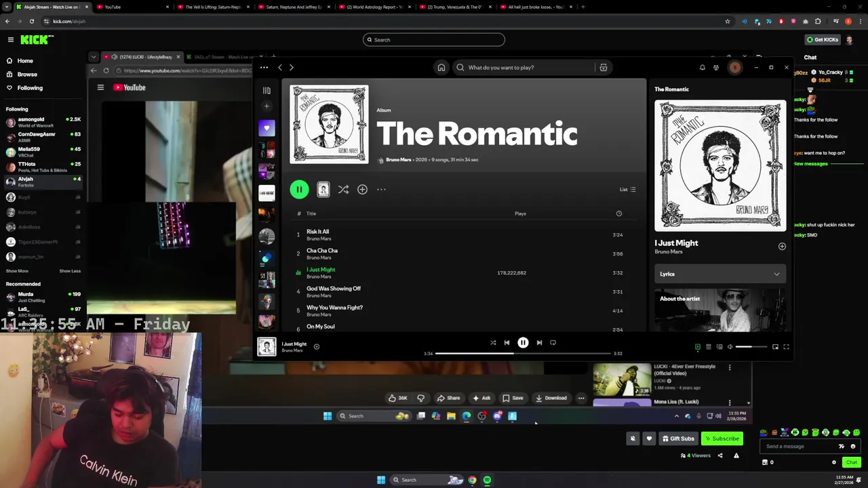Viewport: 868px width, 488px height.
Task: Play Why You Wanna Fight?
Action: [465, 310]
